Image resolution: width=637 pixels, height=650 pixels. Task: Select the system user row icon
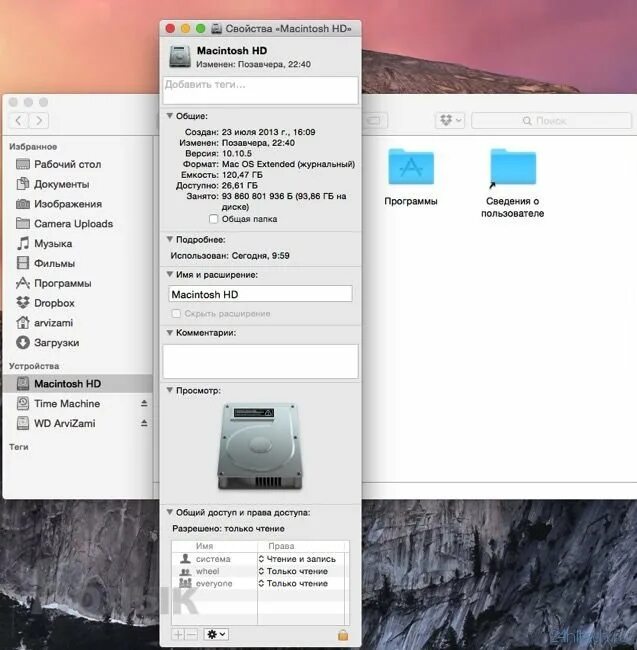185,559
